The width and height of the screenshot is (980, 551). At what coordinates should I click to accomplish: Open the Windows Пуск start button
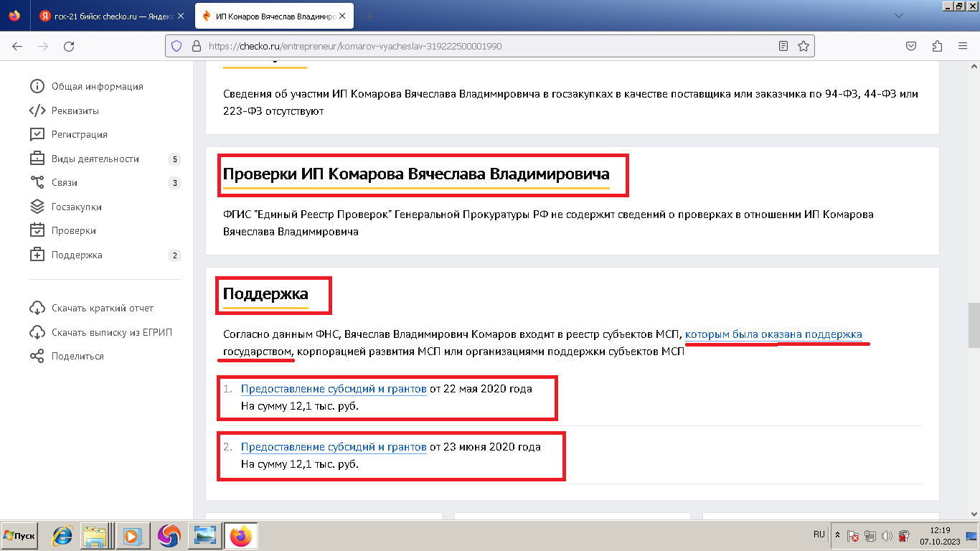point(20,536)
